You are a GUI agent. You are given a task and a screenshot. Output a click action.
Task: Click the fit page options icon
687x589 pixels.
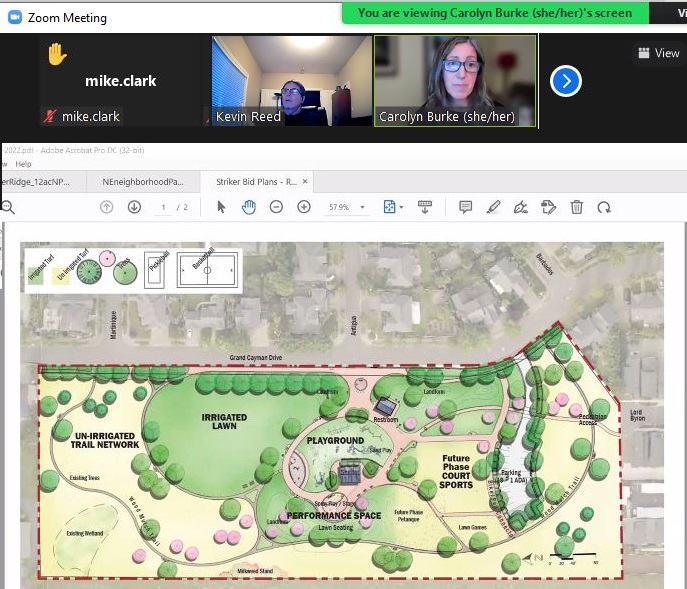(389, 207)
